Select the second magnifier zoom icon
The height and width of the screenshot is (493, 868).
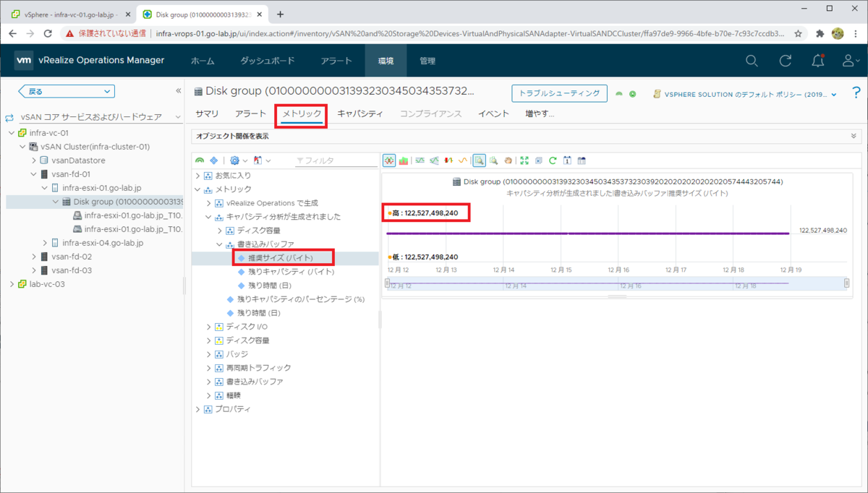[x=493, y=160]
